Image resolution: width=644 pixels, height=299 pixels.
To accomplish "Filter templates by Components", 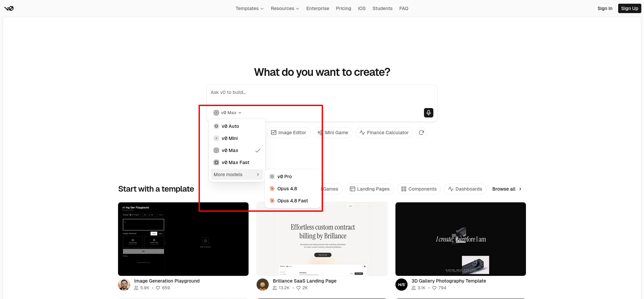I will pos(419,189).
